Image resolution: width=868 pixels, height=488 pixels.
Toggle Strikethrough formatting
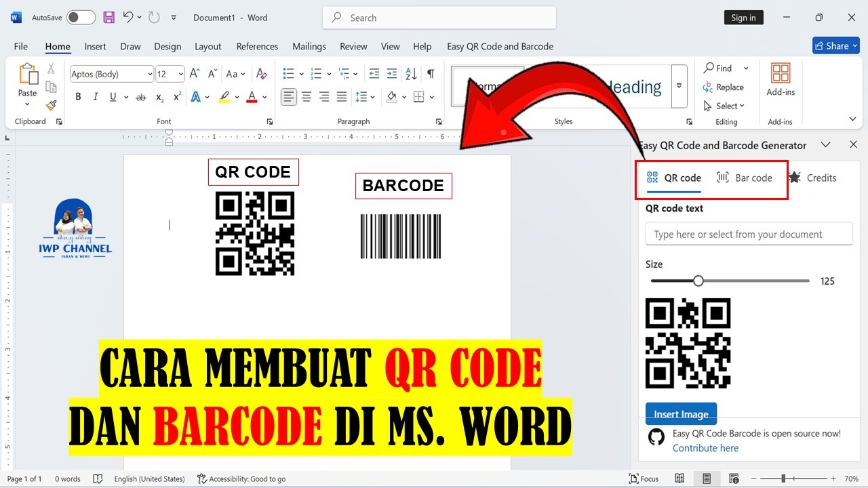[x=141, y=97]
